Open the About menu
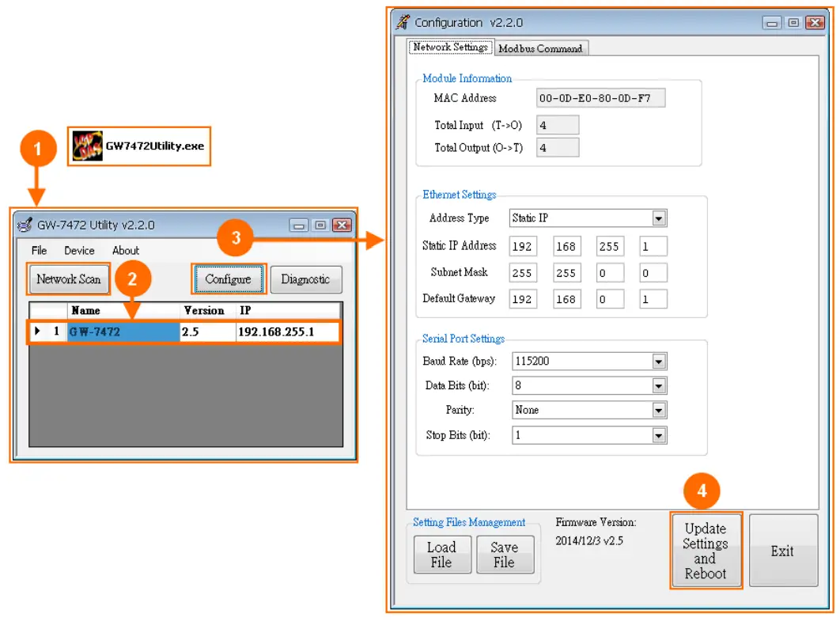Screen dimensions: 840x625 click(125, 250)
